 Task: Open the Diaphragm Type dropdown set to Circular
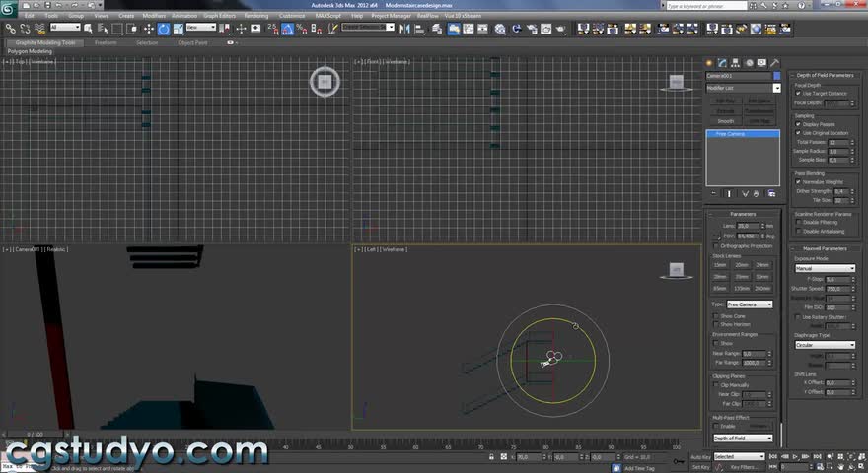point(825,345)
